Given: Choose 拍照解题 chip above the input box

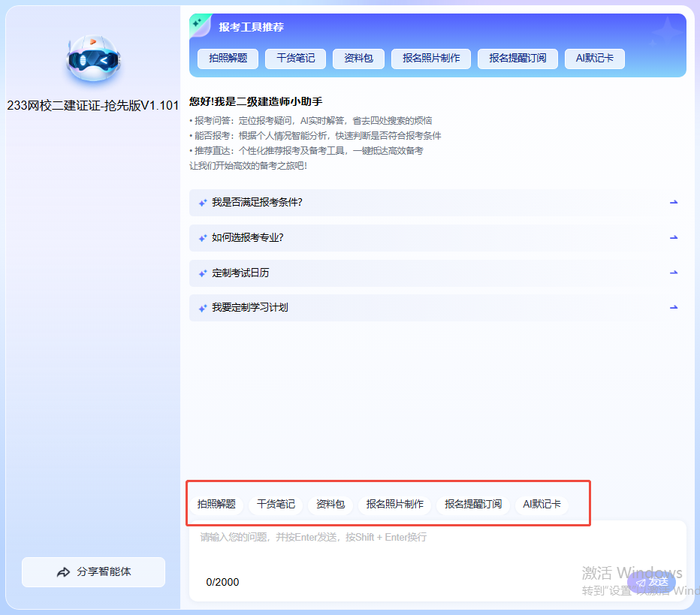Looking at the screenshot, I should (x=216, y=504).
